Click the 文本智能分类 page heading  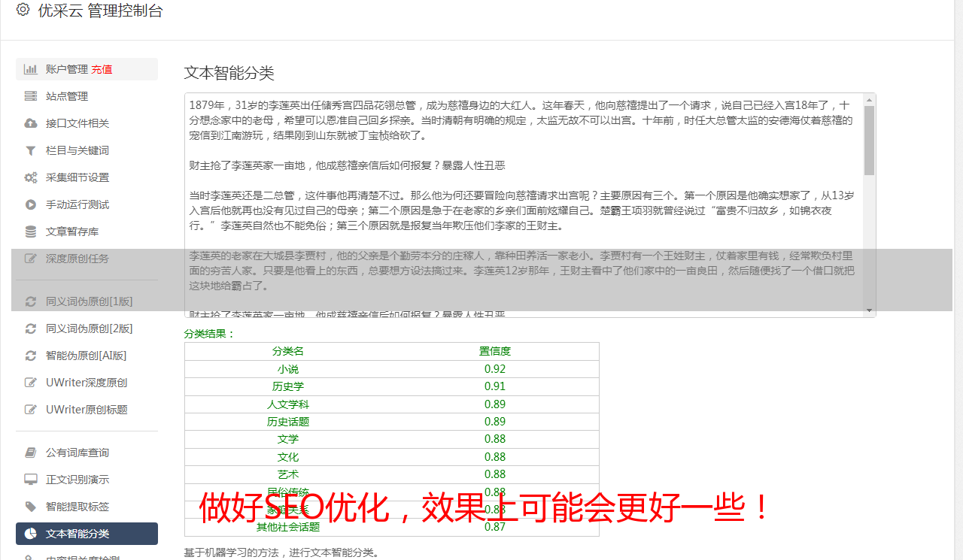[229, 73]
